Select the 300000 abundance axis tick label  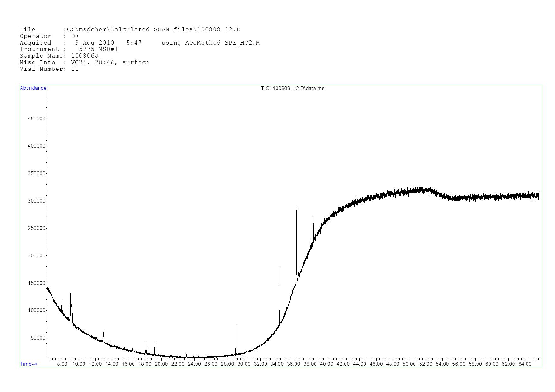(x=36, y=201)
